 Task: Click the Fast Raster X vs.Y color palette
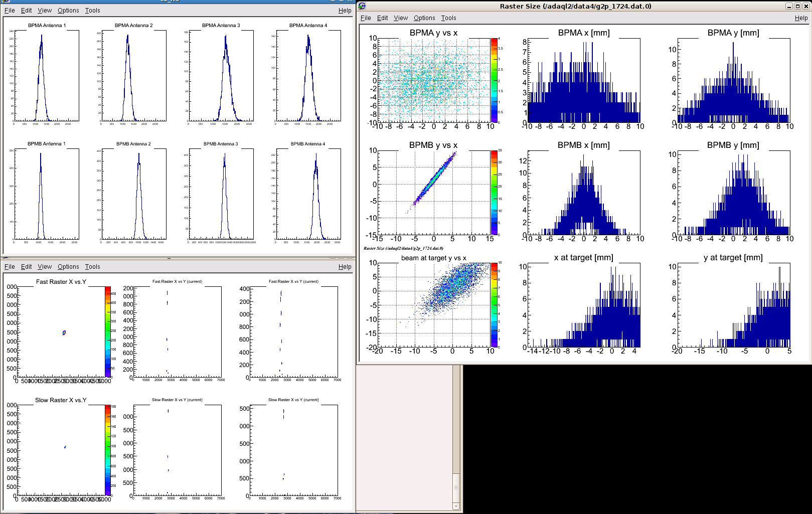coord(108,332)
